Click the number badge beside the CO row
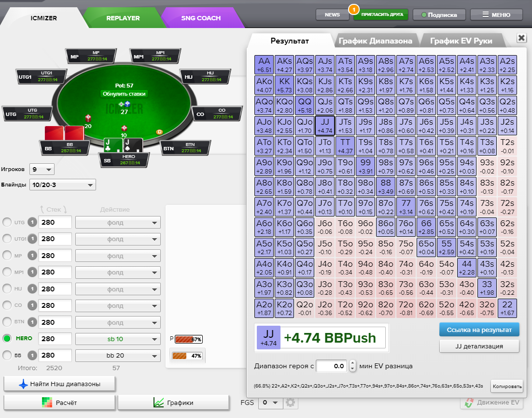This screenshot has height=418, width=532. [x=32, y=305]
